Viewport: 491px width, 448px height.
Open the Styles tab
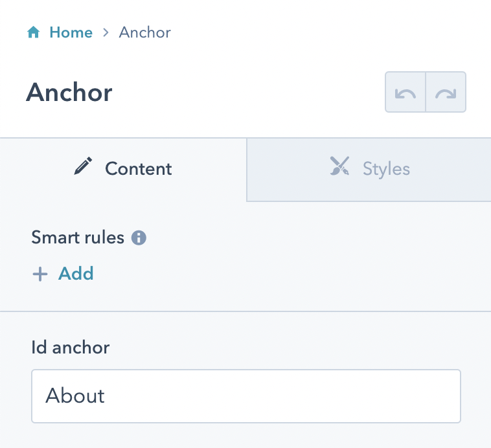[369, 169]
